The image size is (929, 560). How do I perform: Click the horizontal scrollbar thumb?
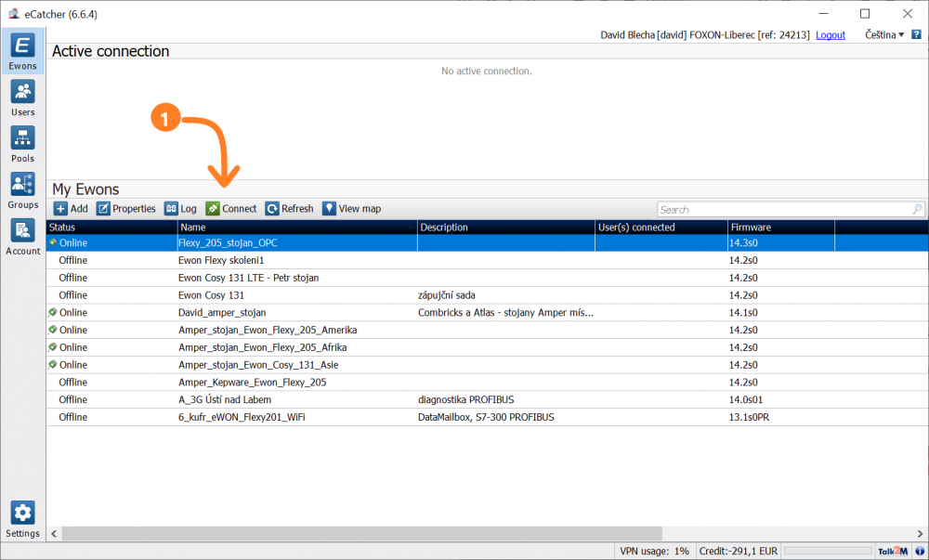click(362, 533)
